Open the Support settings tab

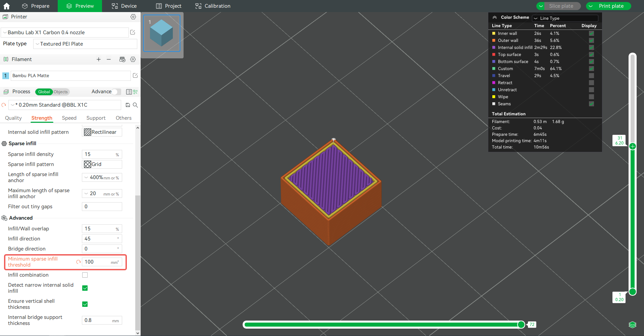tap(96, 118)
